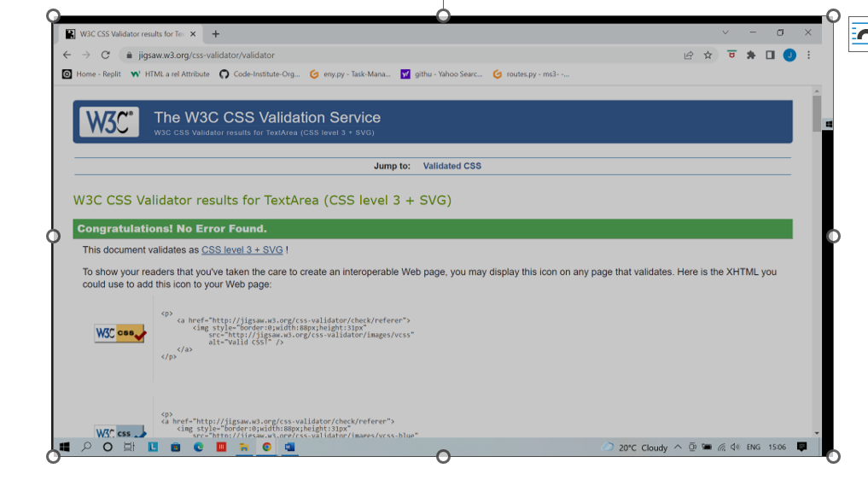
Task: Open Cortana circle icon
Action: click(x=108, y=448)
